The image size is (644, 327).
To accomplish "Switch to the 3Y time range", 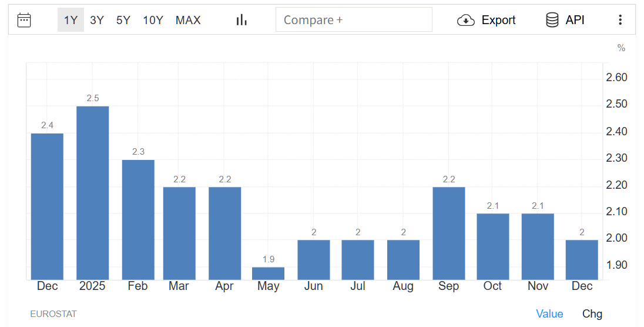I will tap(97, 20).
